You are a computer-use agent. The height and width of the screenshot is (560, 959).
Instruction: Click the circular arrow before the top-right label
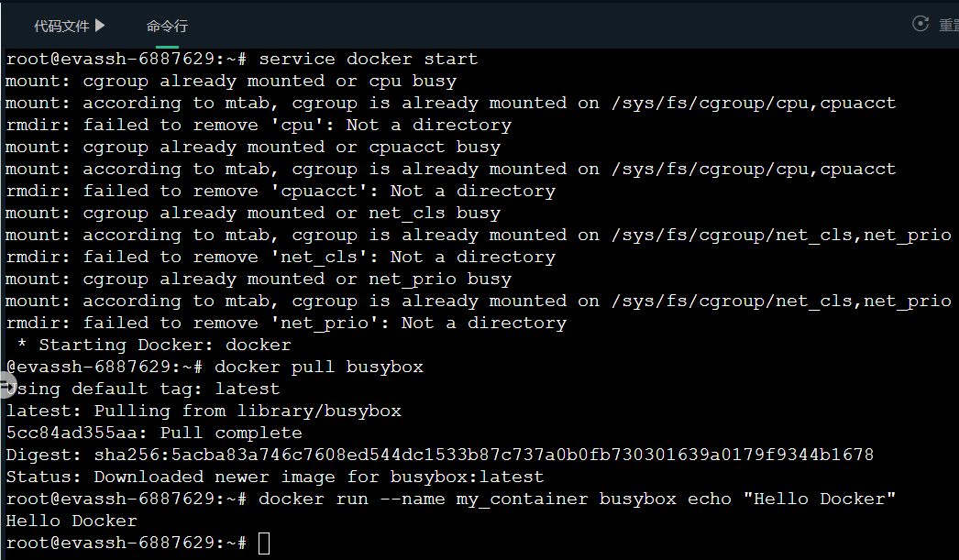[x=920, y=25]
